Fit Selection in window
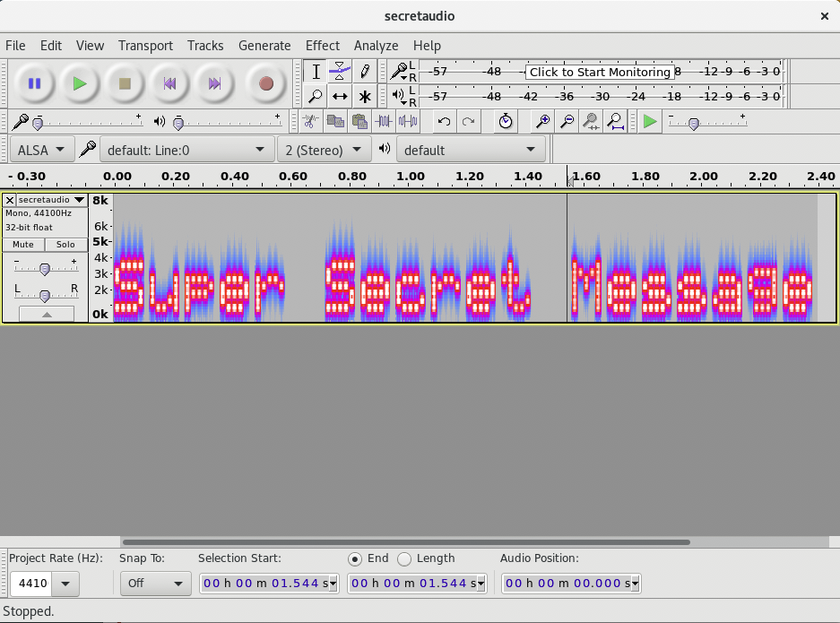The width and height of the screenshot is (840, 623). tap(591, 122)
